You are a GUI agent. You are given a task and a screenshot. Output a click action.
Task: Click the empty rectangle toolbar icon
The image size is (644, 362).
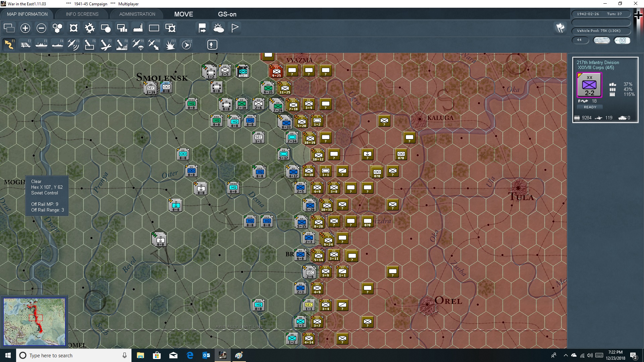154,28
